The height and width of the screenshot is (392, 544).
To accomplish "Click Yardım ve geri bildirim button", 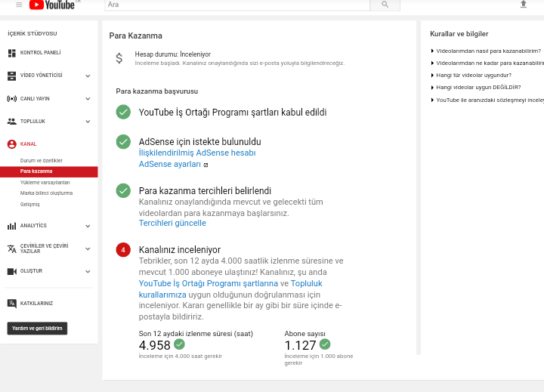I will click(37, 328).
